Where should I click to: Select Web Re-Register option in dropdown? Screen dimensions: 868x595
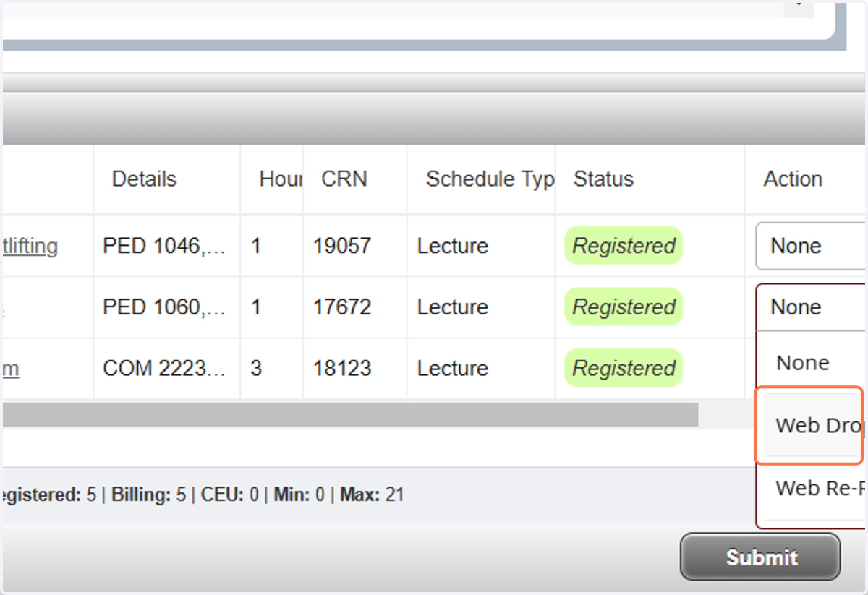pyautogui.click(x=814, y=488)
